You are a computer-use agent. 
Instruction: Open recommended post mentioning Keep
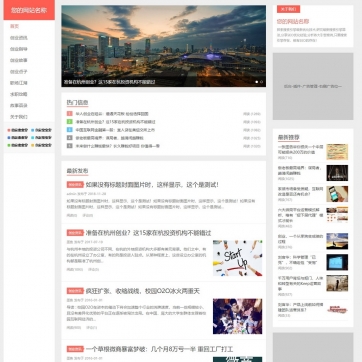tap(300, 283)
